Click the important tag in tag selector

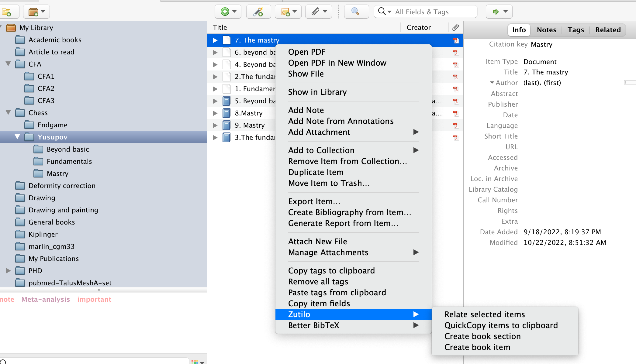(94, 299)
